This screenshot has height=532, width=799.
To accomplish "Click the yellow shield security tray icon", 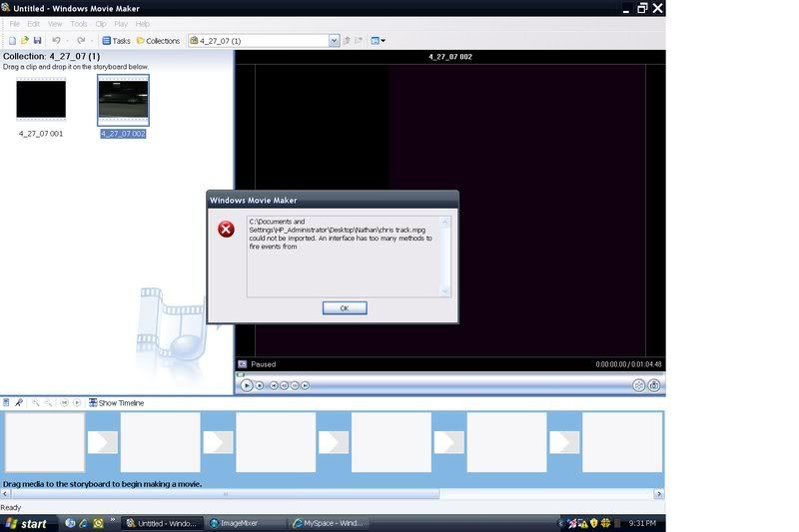I will (594, 523).
